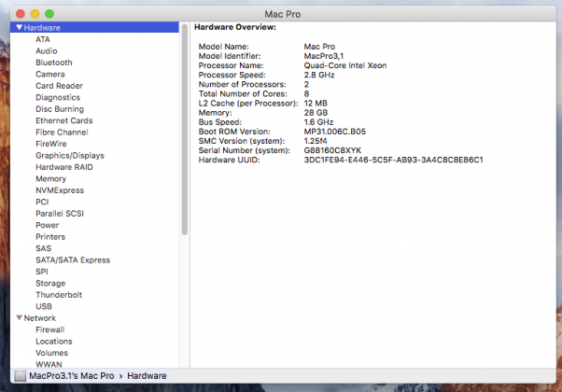Open Disc Burning section

point(60,109)
